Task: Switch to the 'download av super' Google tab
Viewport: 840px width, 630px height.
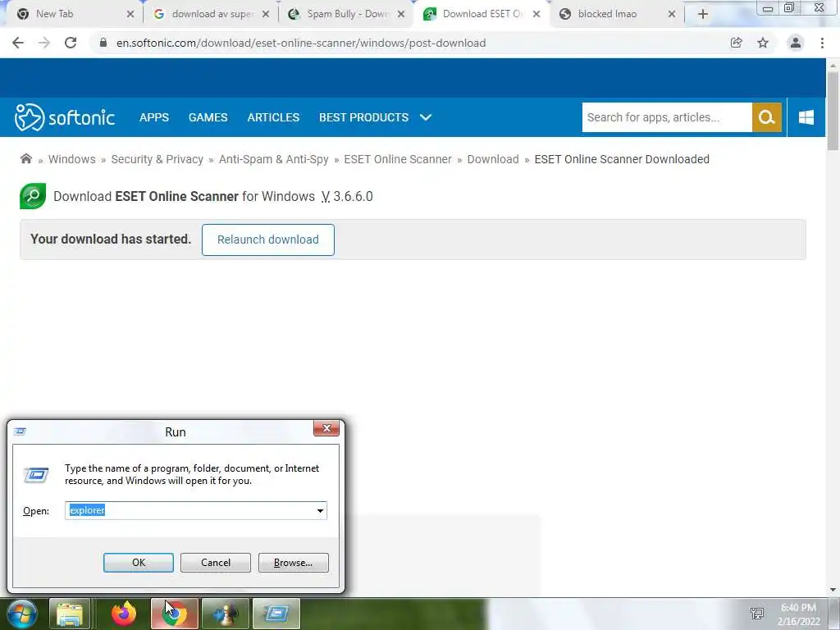Action: tap(211, 15)
